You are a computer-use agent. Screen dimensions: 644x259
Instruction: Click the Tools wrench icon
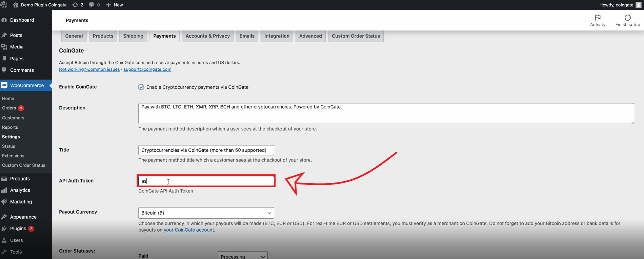[4, 252]
